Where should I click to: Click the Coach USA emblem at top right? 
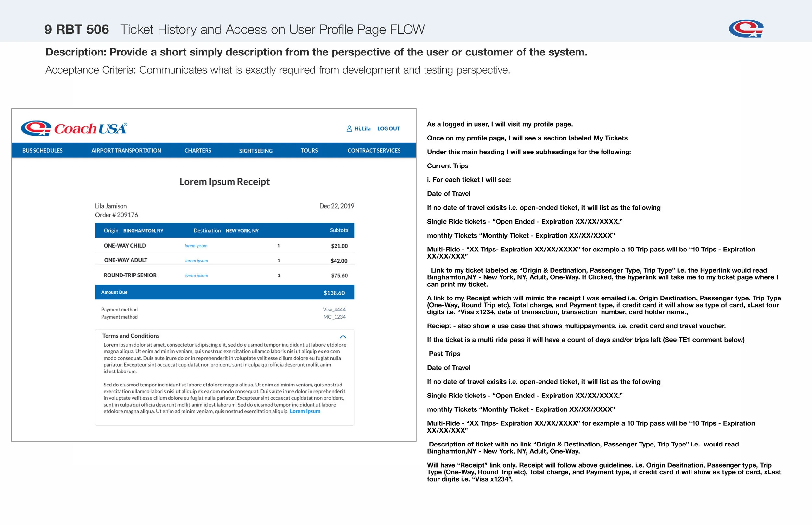pyautogui.click(x=746, y=29)
